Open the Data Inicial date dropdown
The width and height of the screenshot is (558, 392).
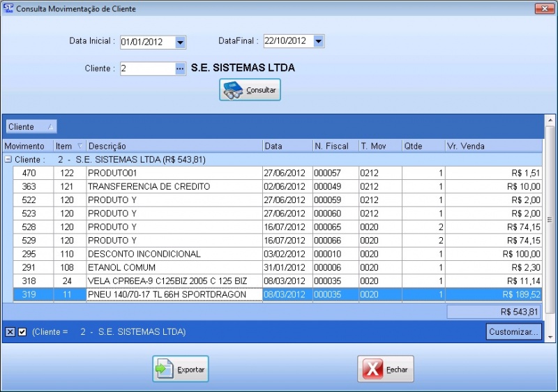[180, 42]
